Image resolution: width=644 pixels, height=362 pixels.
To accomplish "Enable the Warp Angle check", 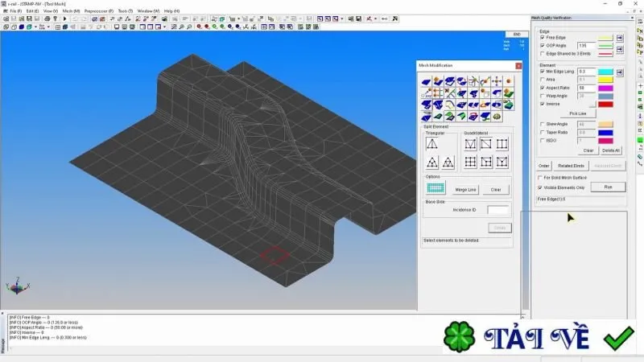I will [x=543, y=96].
